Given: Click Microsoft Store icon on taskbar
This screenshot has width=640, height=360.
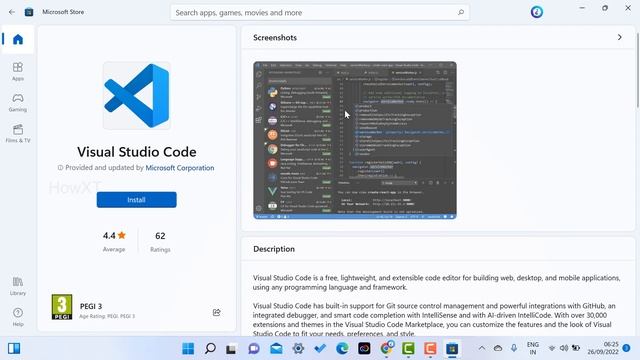Looking at the screenshot, I should (452, 349).
